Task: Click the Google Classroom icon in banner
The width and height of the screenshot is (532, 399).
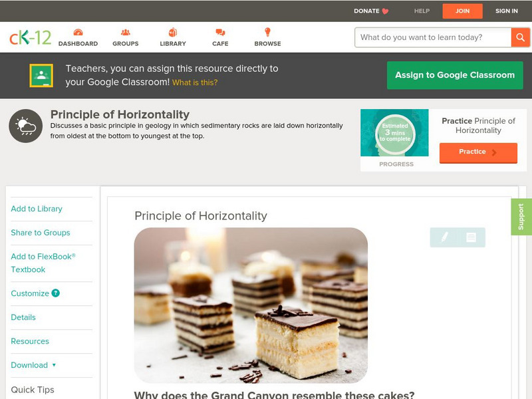Action: (41, 75)
